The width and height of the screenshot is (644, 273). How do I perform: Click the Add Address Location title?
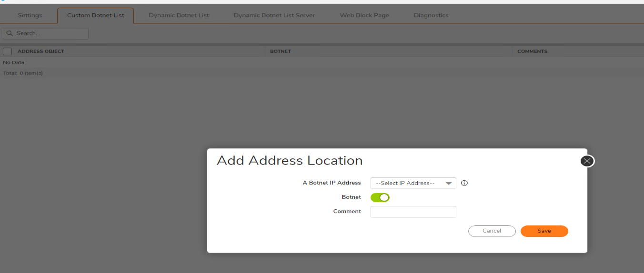pyautogui.click(x=290, y=161)
